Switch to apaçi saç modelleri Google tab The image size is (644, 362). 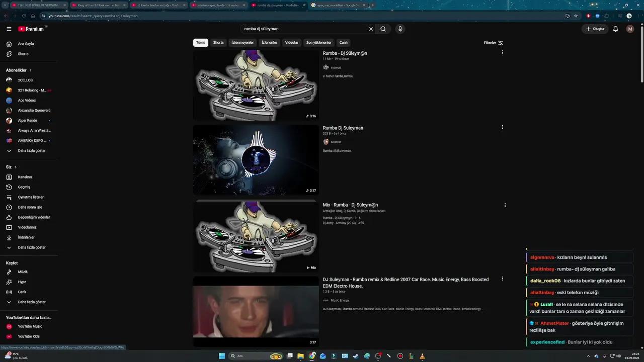point(337,5)
